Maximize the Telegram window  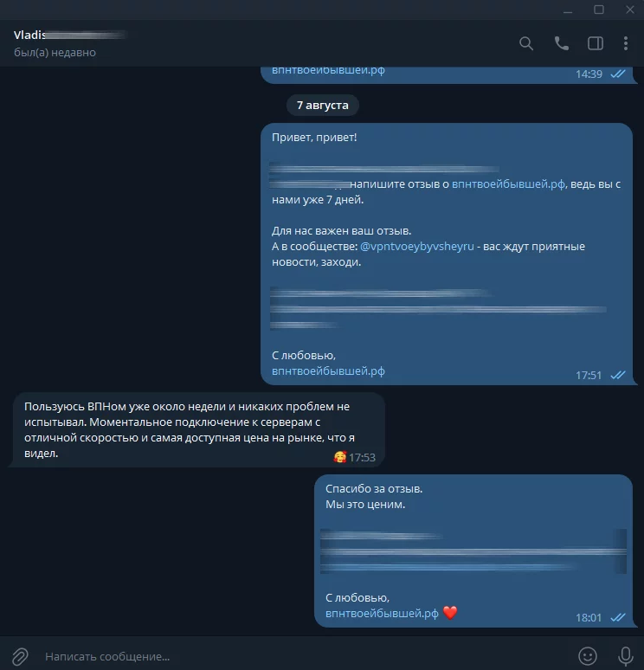tap(599, 10)
